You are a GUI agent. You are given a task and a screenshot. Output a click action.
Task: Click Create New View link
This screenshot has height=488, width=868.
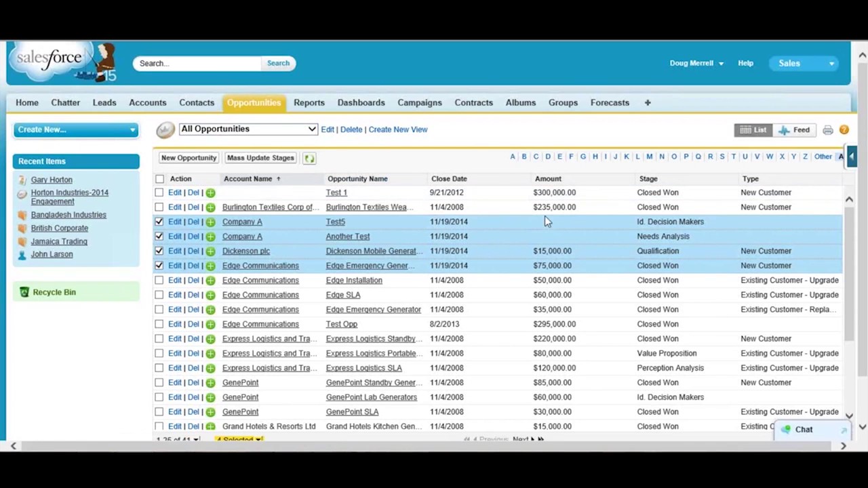coord(398,129)
